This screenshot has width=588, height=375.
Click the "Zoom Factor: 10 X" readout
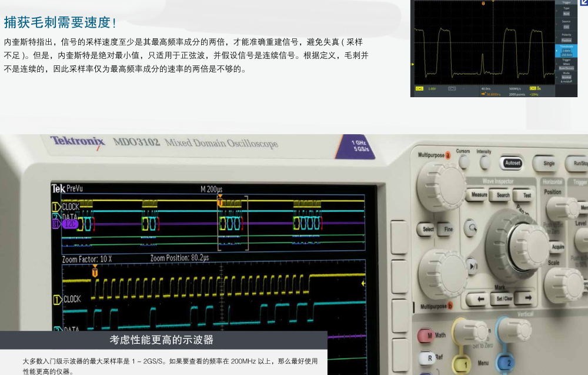(x=86, y=259)
